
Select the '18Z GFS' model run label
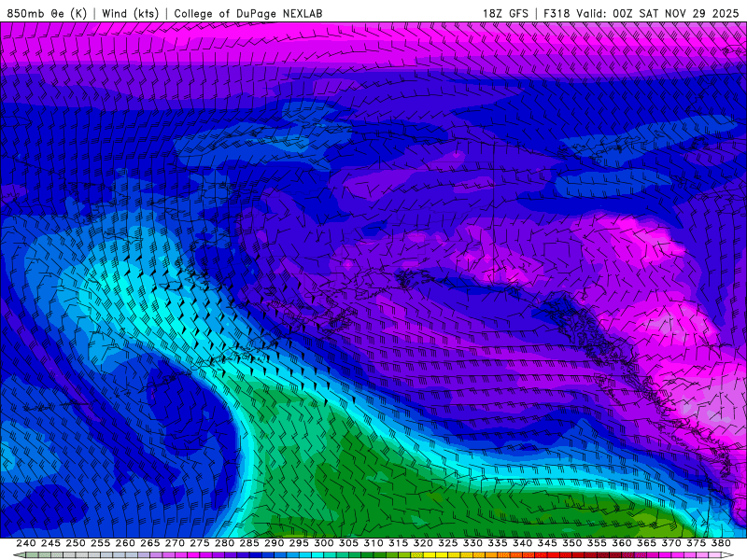coord(505,13)
